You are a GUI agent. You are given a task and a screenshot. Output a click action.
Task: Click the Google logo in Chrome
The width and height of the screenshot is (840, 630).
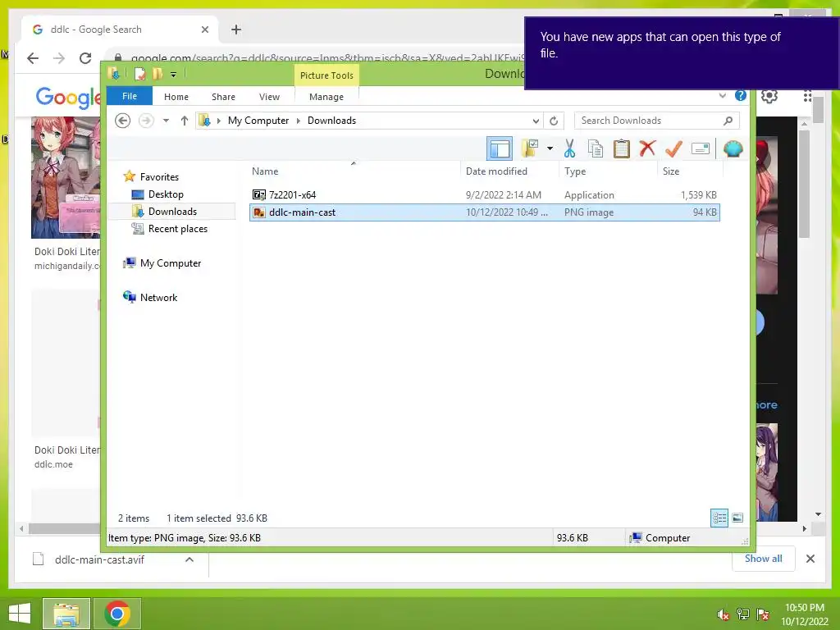coord(68,97)
